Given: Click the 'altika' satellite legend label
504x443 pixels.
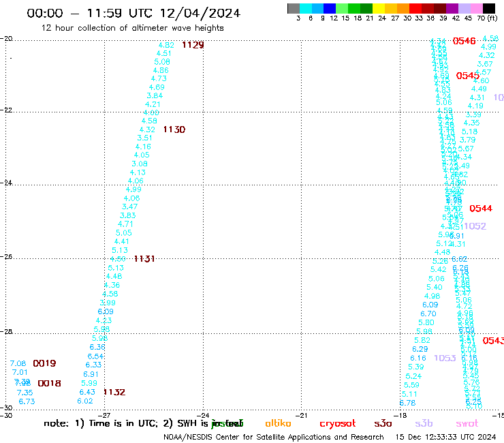Looking at the screenshot, I should [x=278, y=423].
